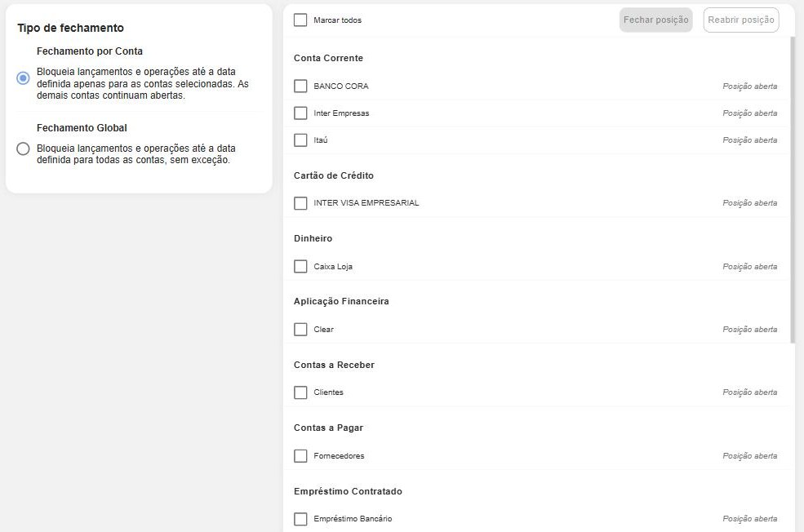Tick the Marcar todos checkbox
The width and height of the screenshot is (804, 532).
[300, 20]
